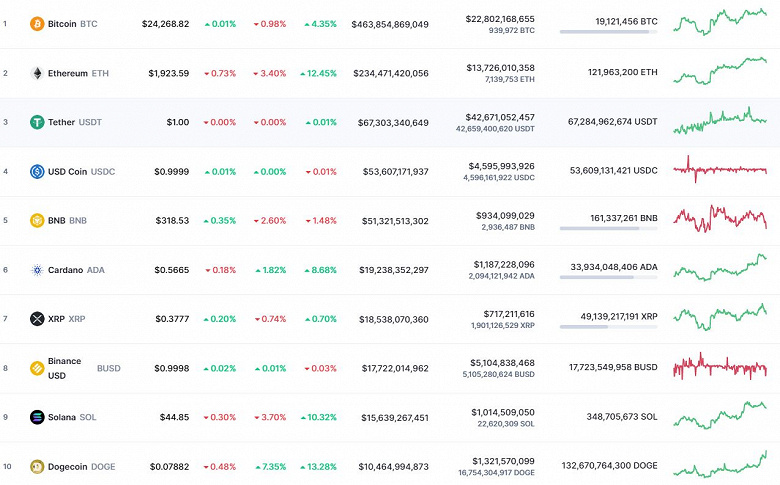Click the Bitcoin coin logo icon
Image resolution: width=780 pixels, height=485 pixels.
pyautogui.click(x=37, y=23)
